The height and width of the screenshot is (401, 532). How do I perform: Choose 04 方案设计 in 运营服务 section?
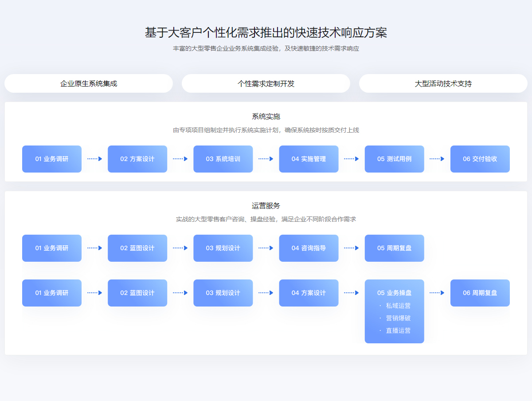point(309,293)
